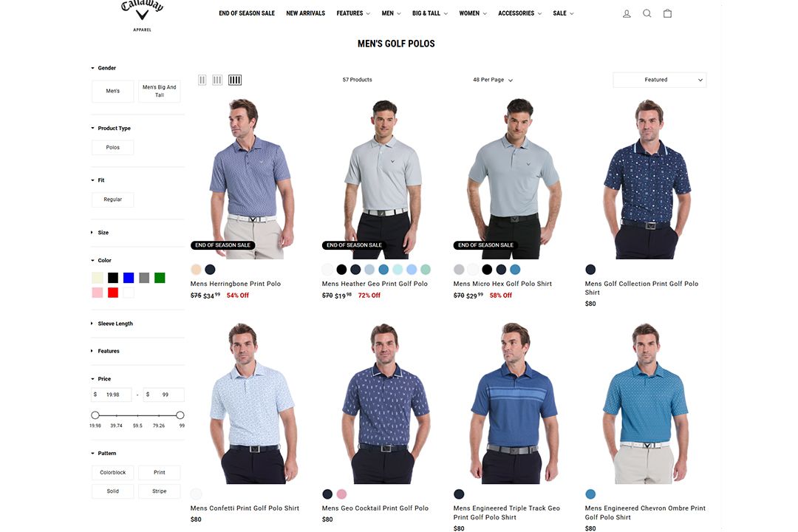Click the Callaway Apparel logo
Image resolution: width=798 pixels, height=532 pixels.
click(x=140, y=13)
